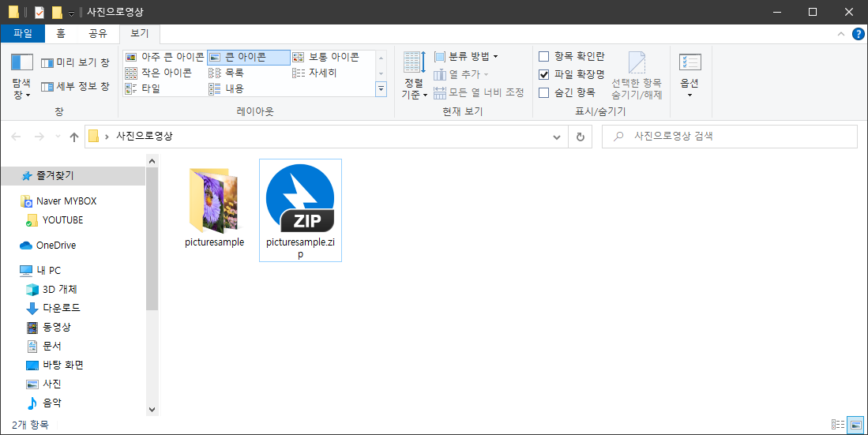Switch to details view in status bar

click(838, 425)
